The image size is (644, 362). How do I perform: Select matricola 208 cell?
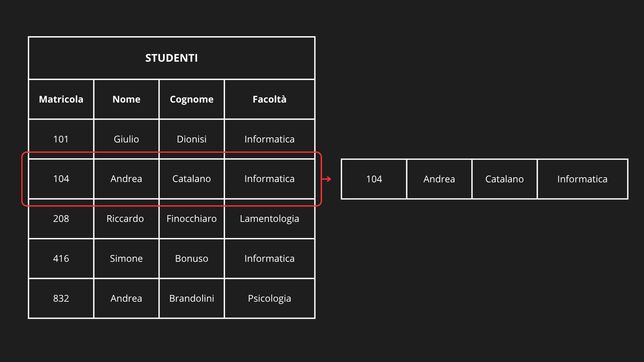tap(61, 219)
